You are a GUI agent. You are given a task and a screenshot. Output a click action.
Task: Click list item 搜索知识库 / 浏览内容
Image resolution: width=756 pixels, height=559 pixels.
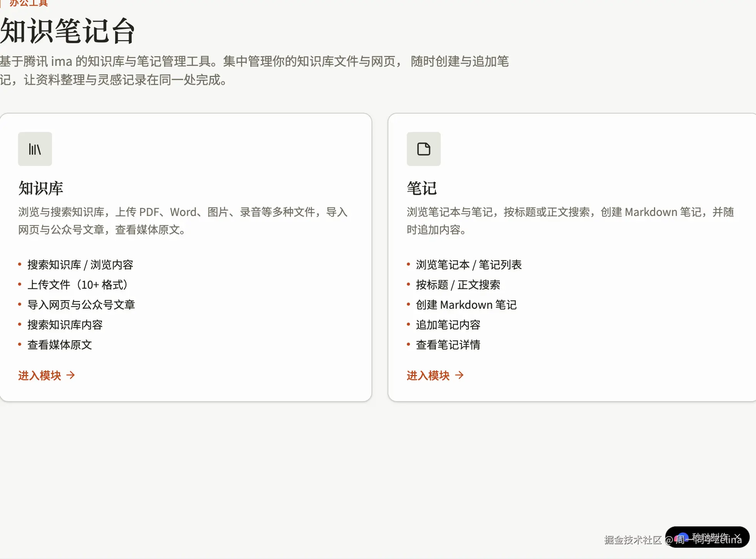point(80,265)
